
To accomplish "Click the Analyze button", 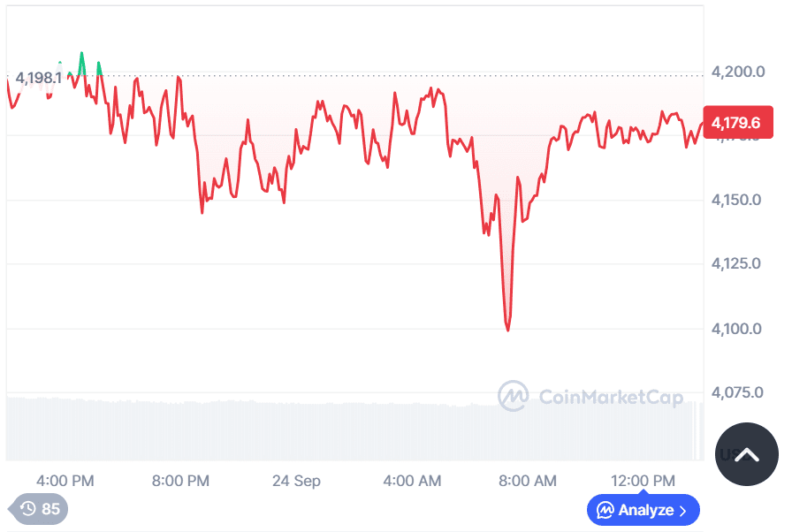I will [x=643, y=510].
